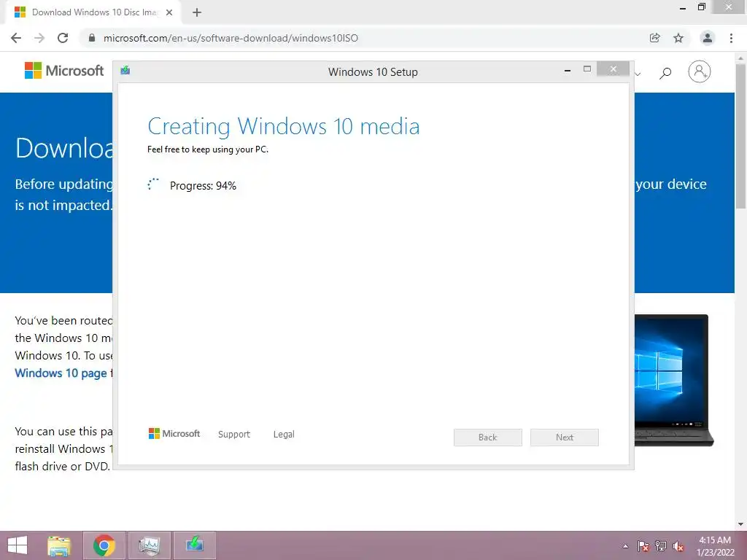Viewport: 747px width, 560px height.
Task: Minimize the Windows 10 Setup window
Action: [568, 70]
